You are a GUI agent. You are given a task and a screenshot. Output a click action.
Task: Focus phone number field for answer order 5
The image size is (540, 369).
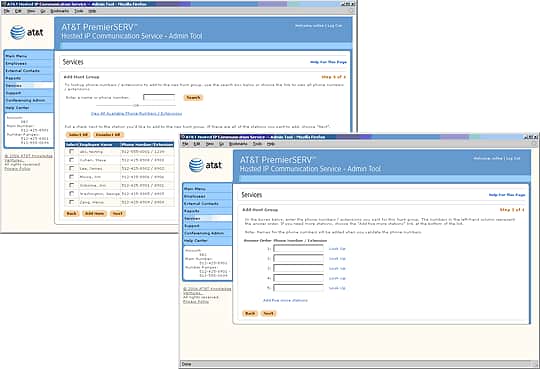[299, 288]
